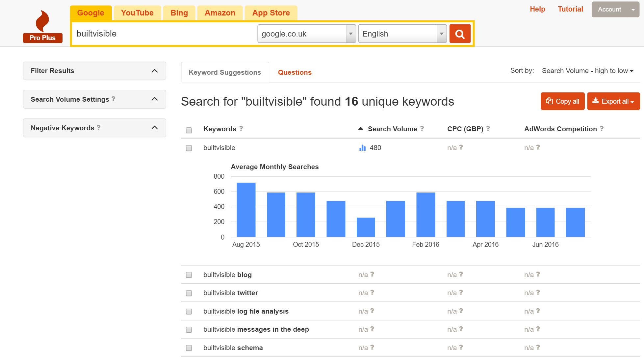The width and height of the screenshot is (644, 358).
Task: Click search volume help icon for builtvisible schema
Action: pyautogui.click(x=372, y=347)
